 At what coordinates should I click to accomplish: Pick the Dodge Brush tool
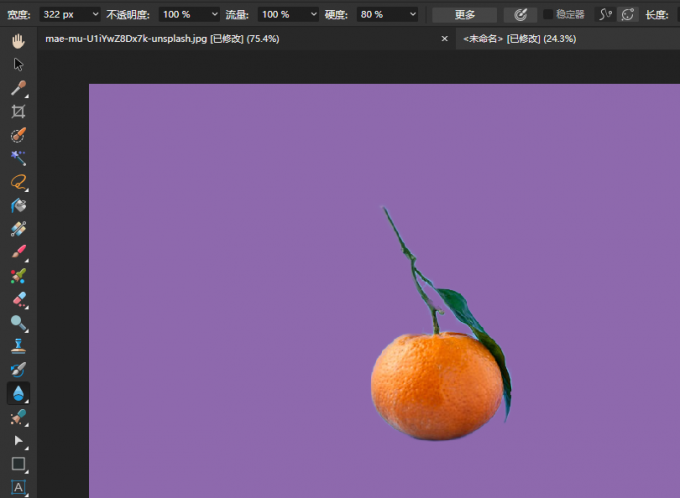click(x=18, y=322)
